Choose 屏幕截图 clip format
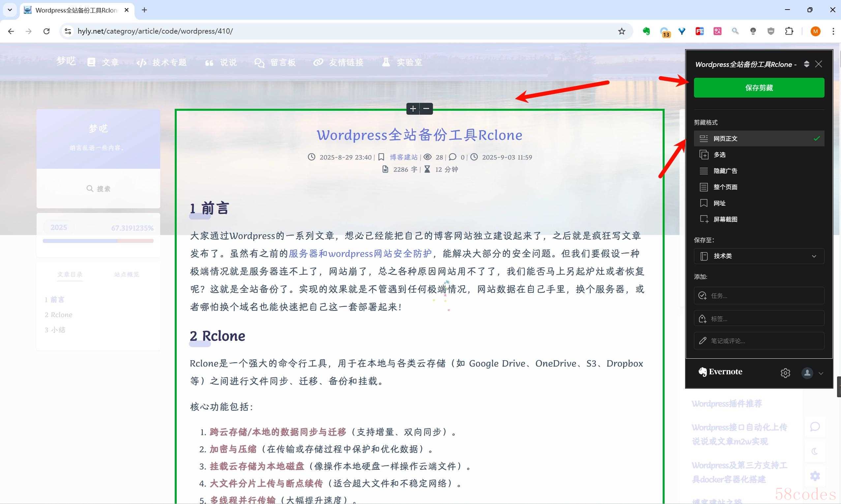This screenshot has height=504, width=841. click(x=725, y=220)
